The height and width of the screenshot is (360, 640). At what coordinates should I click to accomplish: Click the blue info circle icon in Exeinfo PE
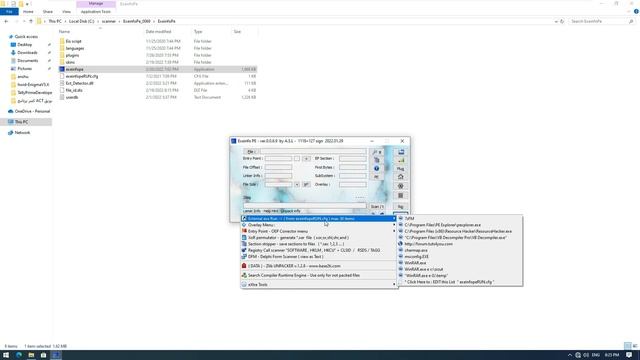coord(377,168)
